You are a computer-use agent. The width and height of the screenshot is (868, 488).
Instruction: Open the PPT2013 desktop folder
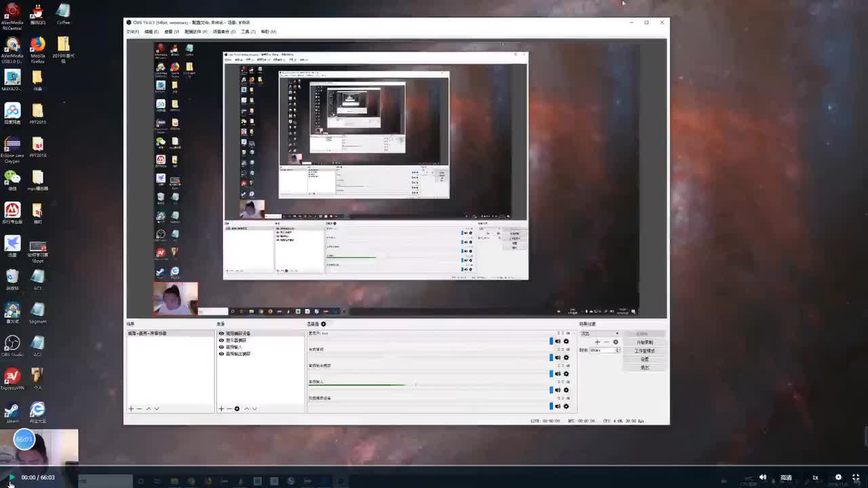tap(38, 113)
